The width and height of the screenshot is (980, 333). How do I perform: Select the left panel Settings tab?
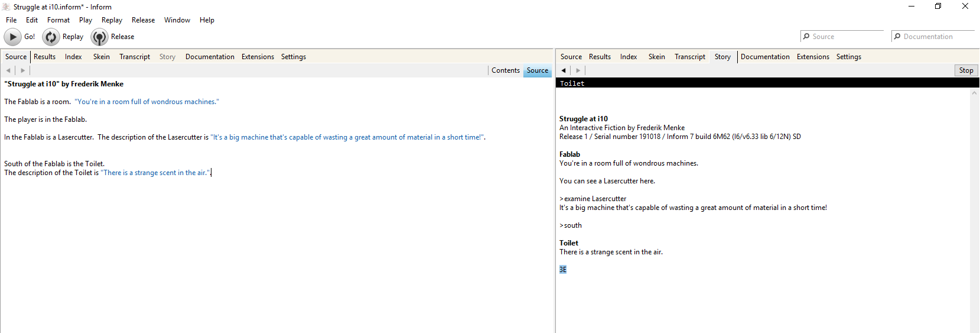click(294, 57)
